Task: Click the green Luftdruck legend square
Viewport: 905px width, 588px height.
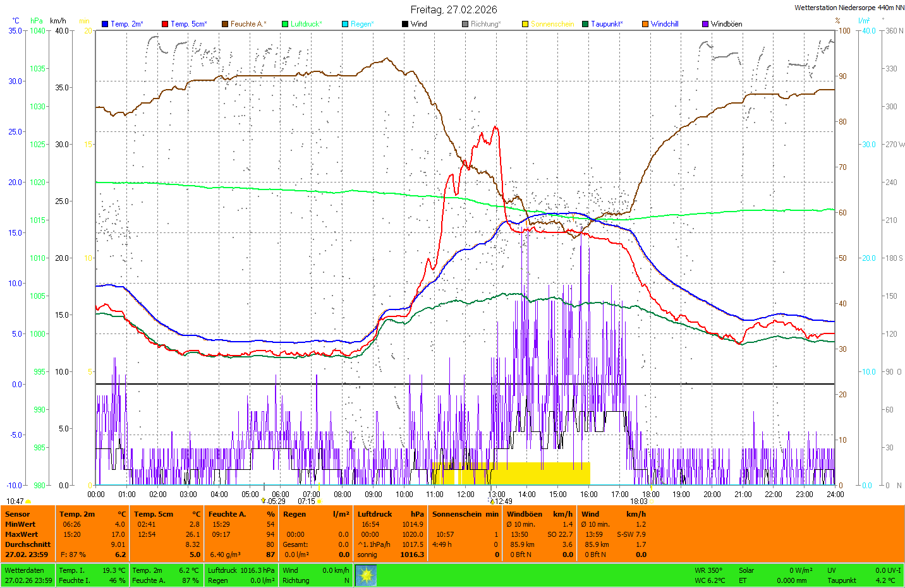Action: coord(285,24)
